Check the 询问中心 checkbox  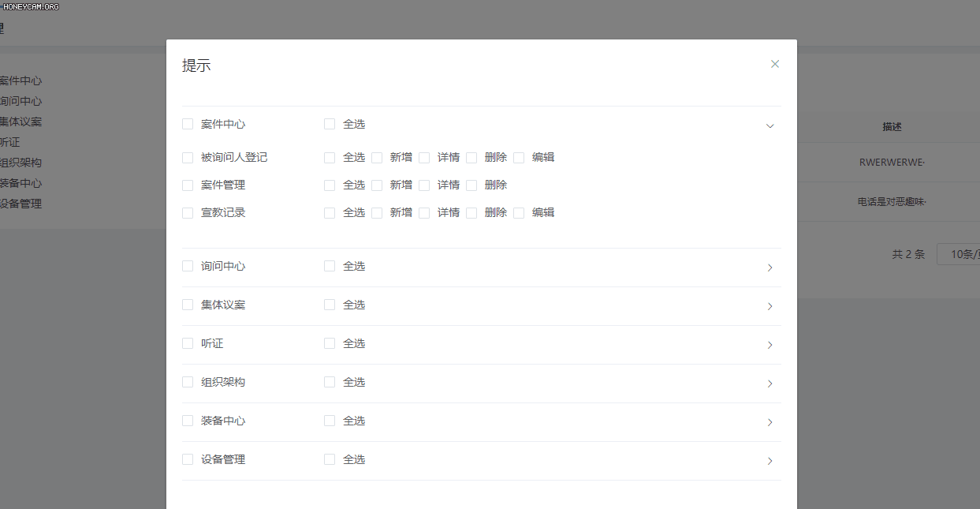pyautogui.click(x=188, y=266)
